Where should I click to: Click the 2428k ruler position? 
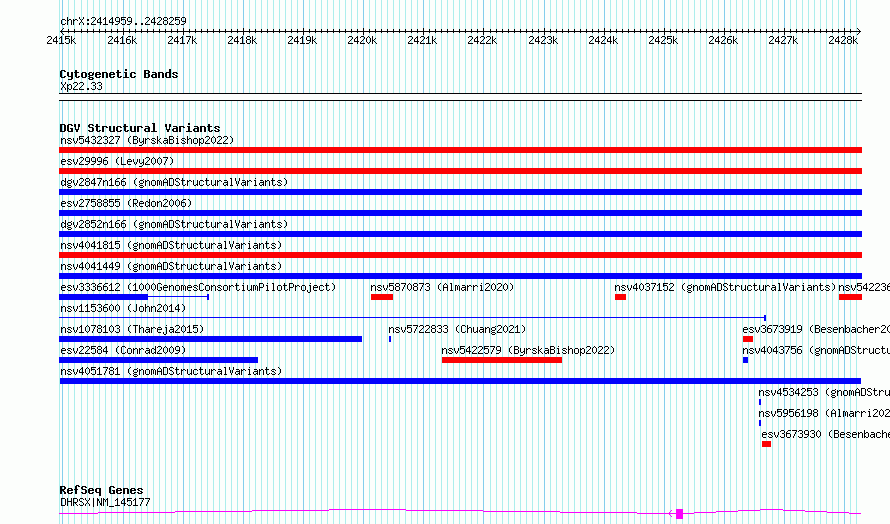[843, 40]
